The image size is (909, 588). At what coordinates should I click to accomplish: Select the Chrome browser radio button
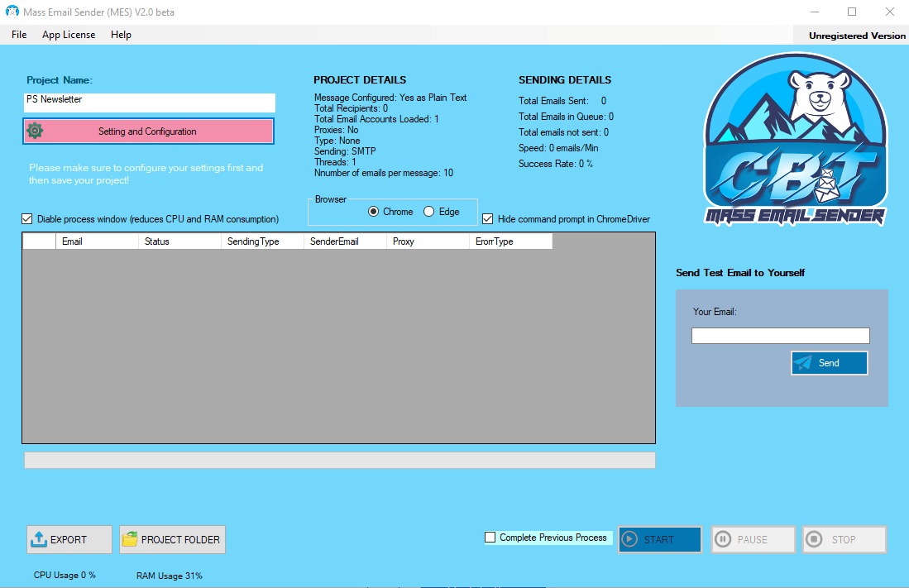(x=373, y=211)
